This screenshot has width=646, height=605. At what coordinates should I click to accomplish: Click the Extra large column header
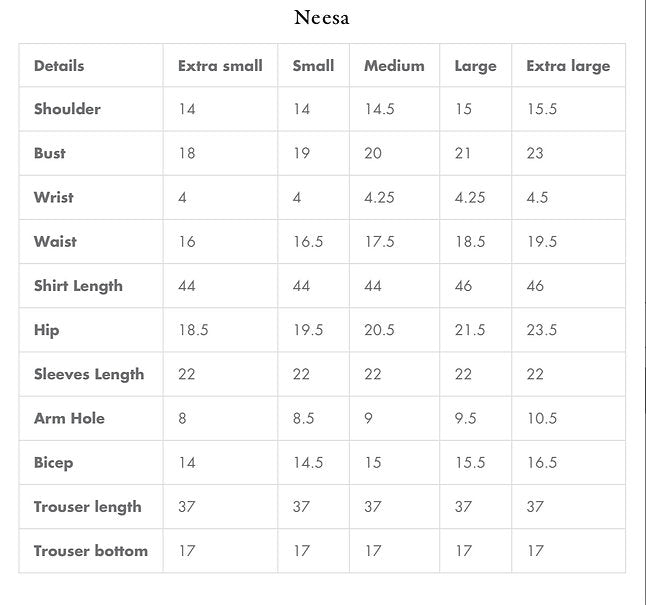coord(568,66)
